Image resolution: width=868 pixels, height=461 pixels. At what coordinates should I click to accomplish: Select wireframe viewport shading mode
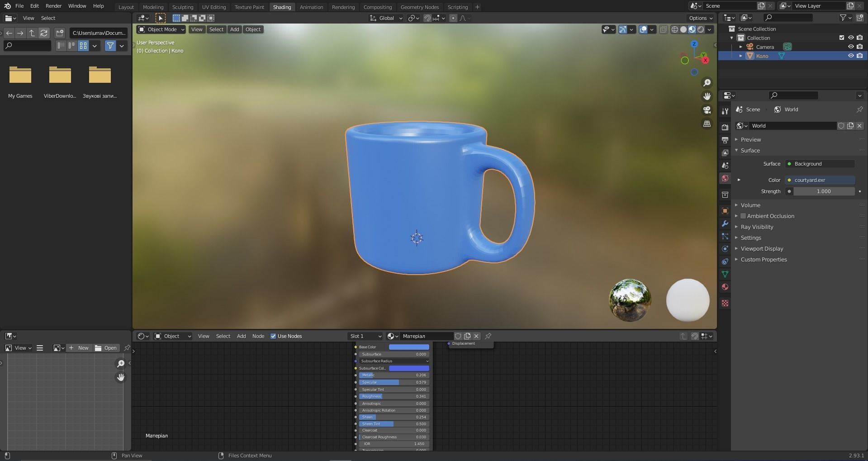675,29
